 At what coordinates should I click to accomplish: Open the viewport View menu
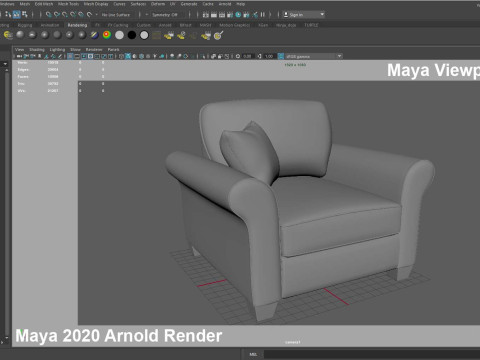(x=19, y=50)
